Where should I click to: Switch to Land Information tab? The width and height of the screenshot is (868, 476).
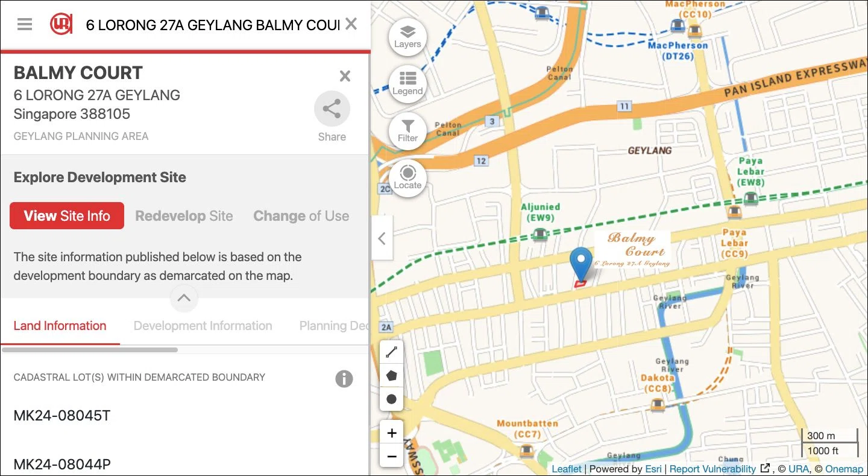coord(60,326)
